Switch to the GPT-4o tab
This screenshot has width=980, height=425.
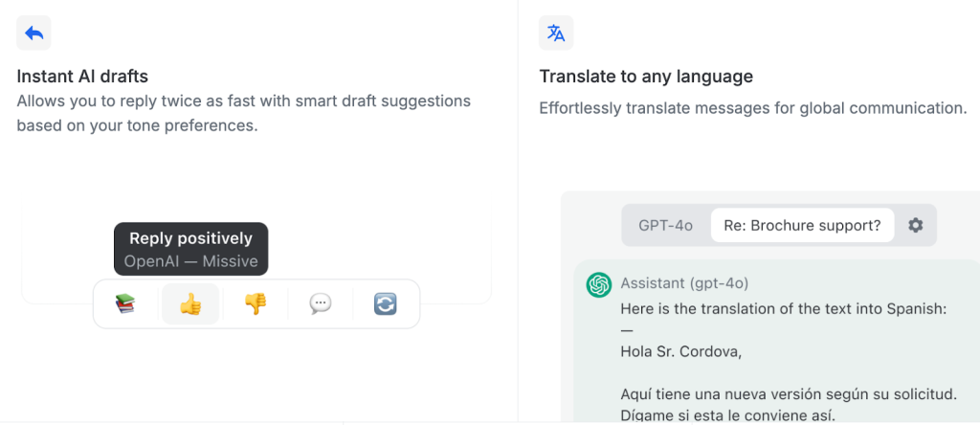(x=665, y=226)
